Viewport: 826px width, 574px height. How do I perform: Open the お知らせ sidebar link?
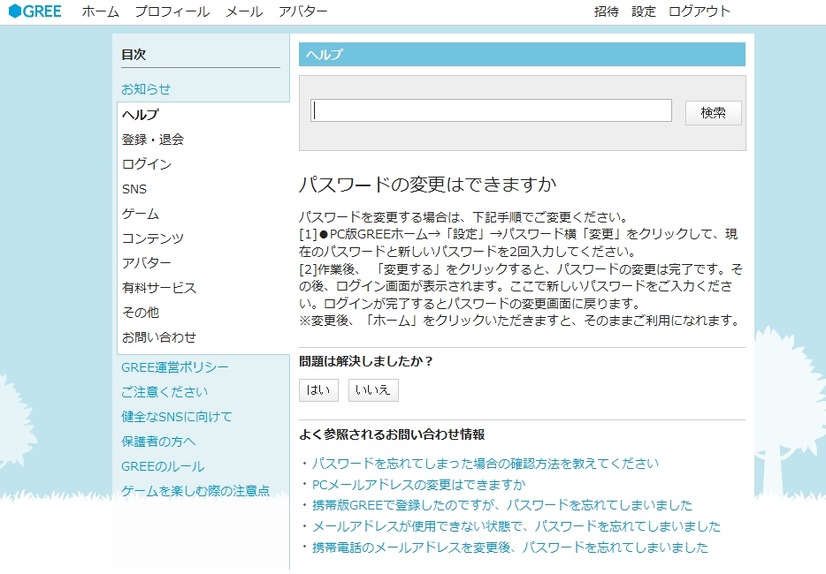pyautogui.click(x=146, y=89)
